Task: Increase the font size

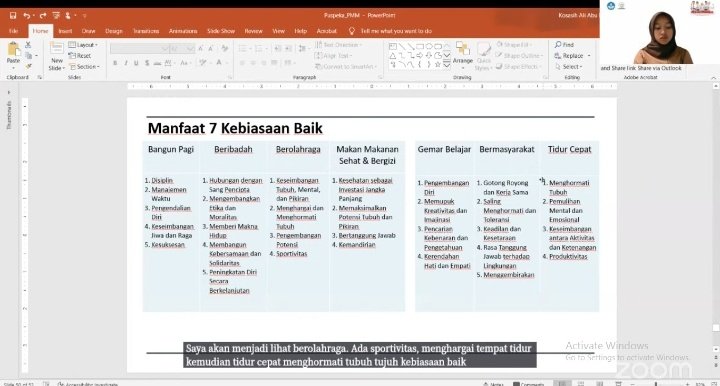Action: 201,48
